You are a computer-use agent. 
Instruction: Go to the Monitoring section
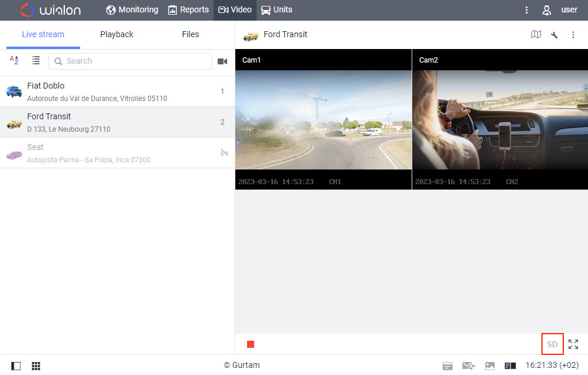coord(132,9)
